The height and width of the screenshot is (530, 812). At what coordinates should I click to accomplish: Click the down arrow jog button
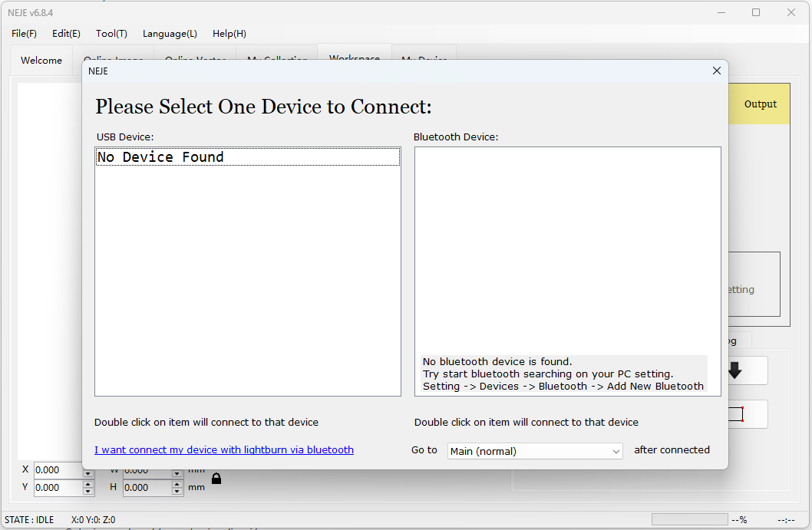pyautogui.click(x=735, y=370)
